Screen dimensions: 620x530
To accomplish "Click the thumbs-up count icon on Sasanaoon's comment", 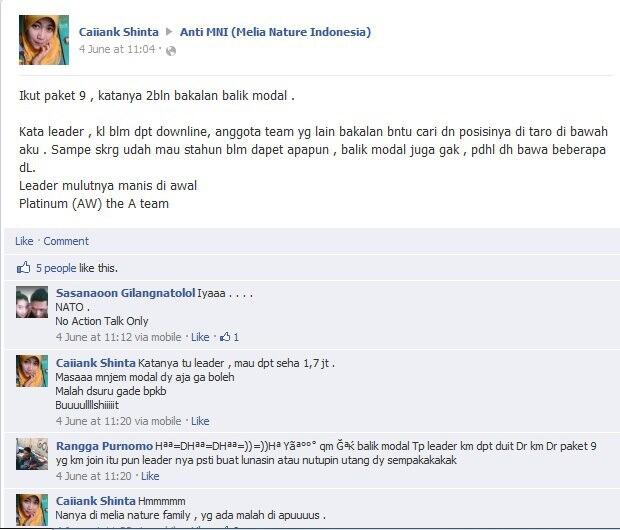I will click(x=225, y=337).
